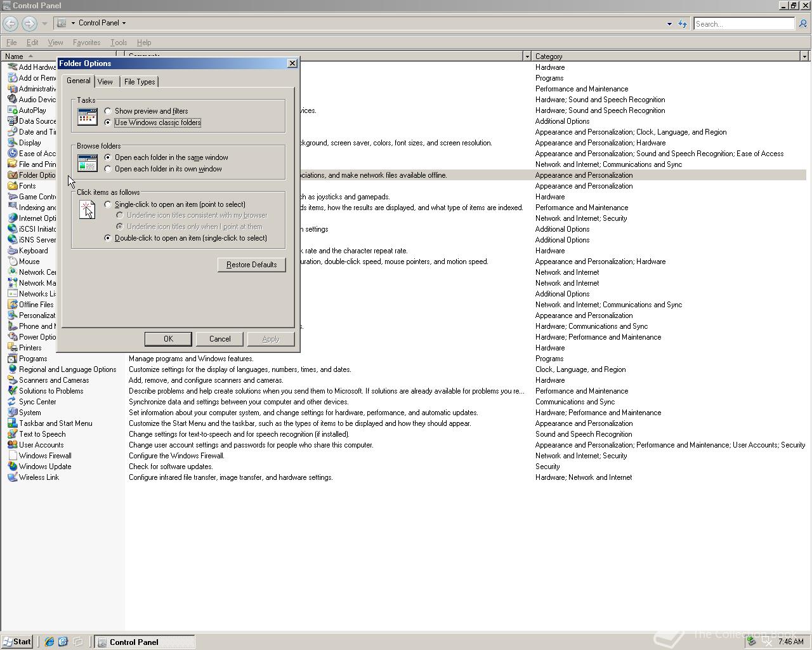Image resolution: width=812 pixels, height=650 pixels.
Task: Click the Programs icon
Action: (x=12, y=359)
